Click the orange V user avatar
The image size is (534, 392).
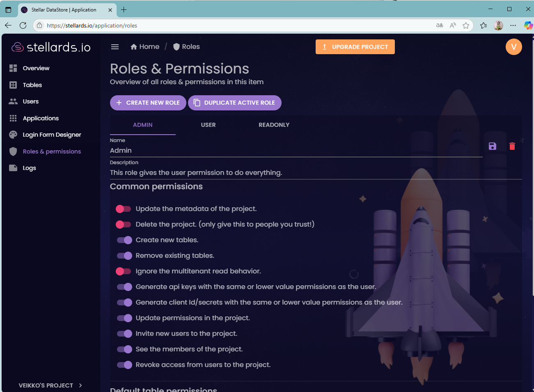tap(513, 47)
